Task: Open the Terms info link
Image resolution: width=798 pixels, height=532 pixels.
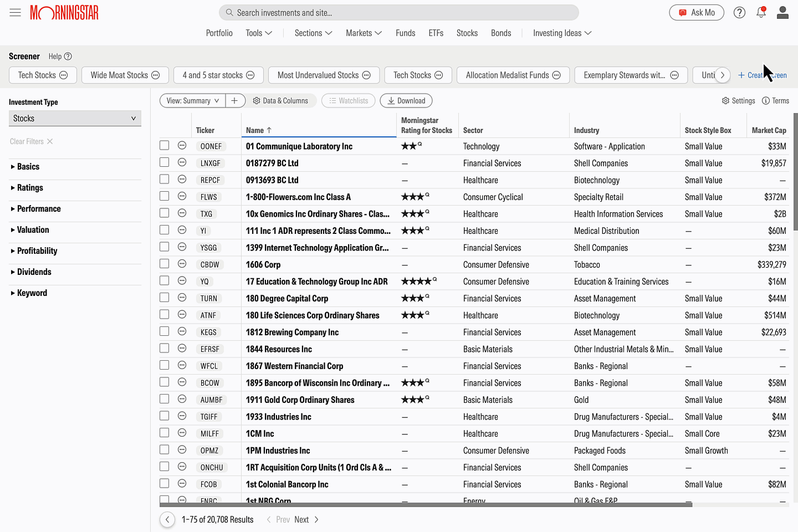Action: (775, 101)
